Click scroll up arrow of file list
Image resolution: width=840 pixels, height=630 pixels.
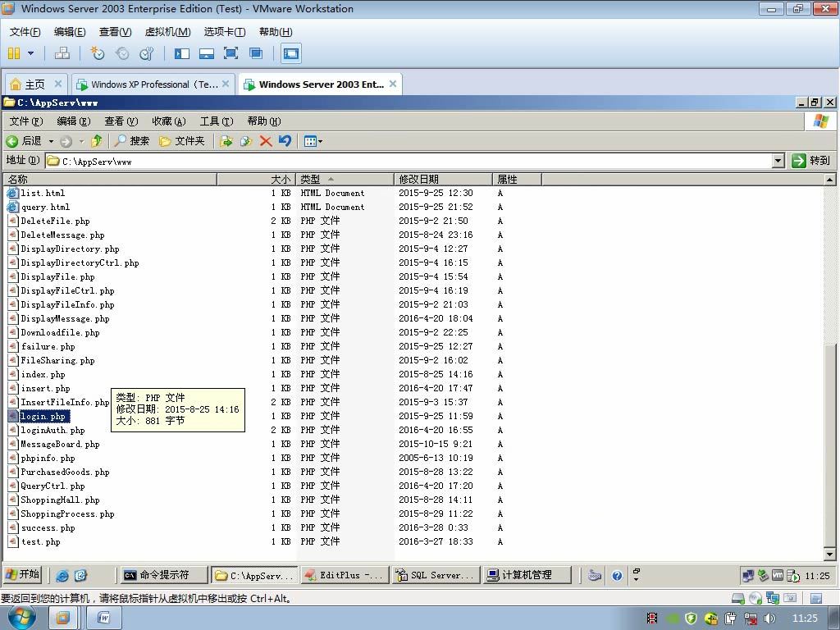pos(829,180)
